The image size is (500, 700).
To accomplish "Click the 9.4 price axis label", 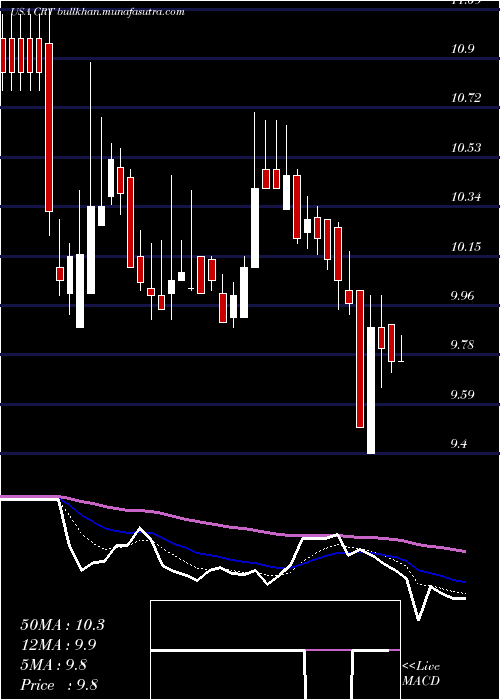I will pyautogui.click(x=460, y=444).
